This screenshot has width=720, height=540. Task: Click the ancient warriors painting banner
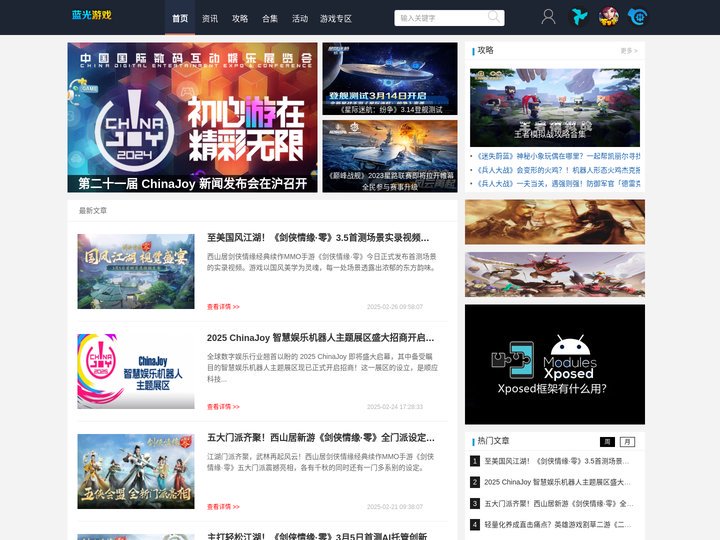point(555,222)
